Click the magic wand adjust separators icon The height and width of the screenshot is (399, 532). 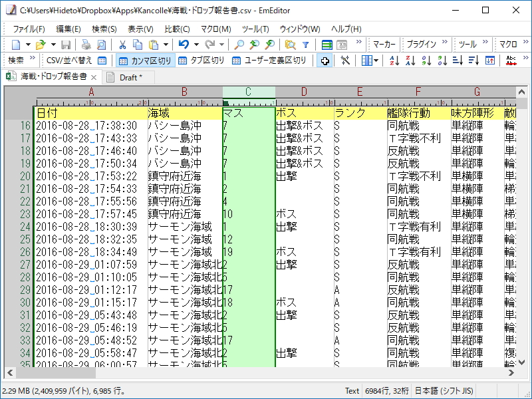[x=345, y=61]
